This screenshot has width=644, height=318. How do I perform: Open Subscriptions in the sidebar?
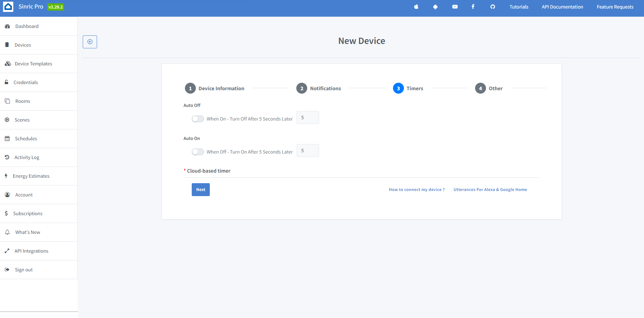(39, 213)
